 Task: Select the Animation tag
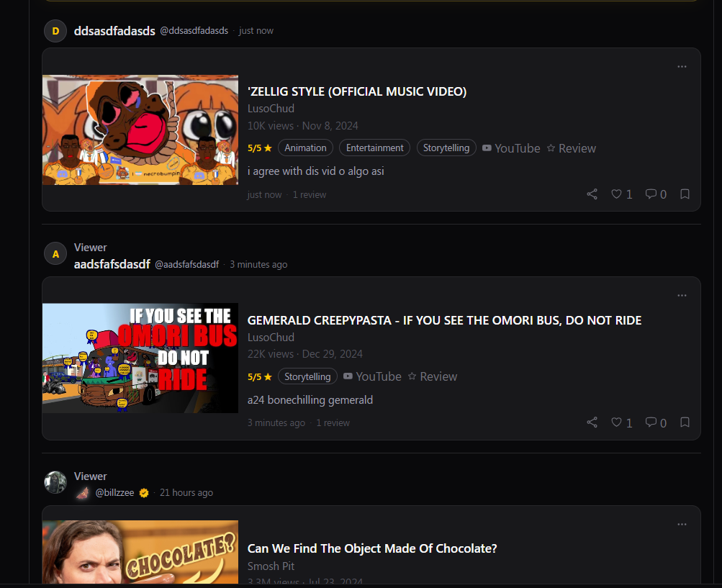pos(305,148)
